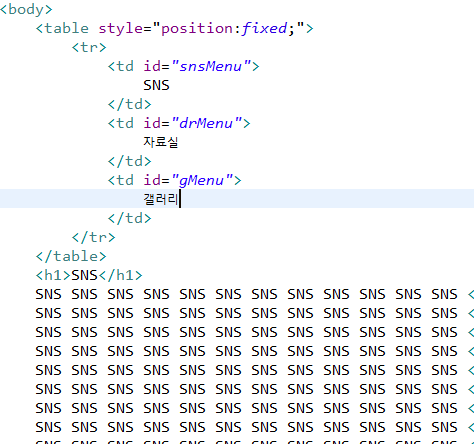Click the gMenu id value
Viewport: 474px width, 444px height.
click(202, 180)
